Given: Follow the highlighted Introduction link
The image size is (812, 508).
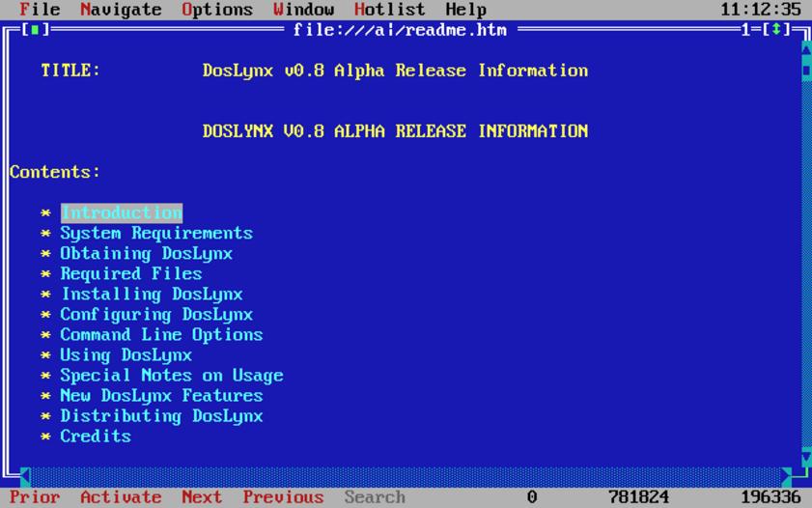Looking at the screenshot, I should (121, 213).
